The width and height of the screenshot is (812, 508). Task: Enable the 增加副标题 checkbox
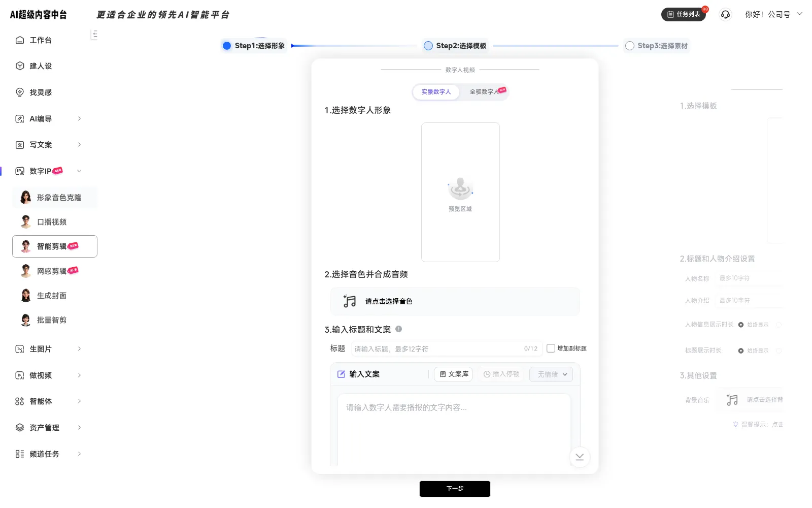coord(551,348)
